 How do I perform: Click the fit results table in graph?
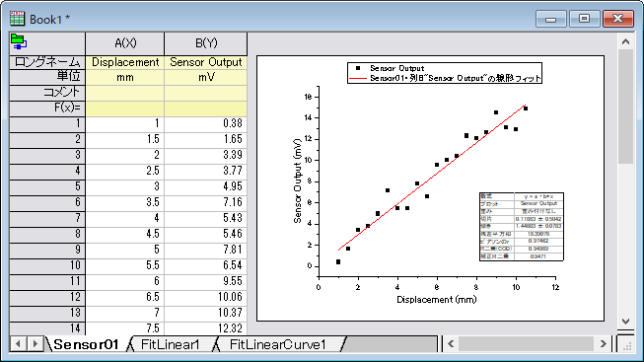click(521, 227)
